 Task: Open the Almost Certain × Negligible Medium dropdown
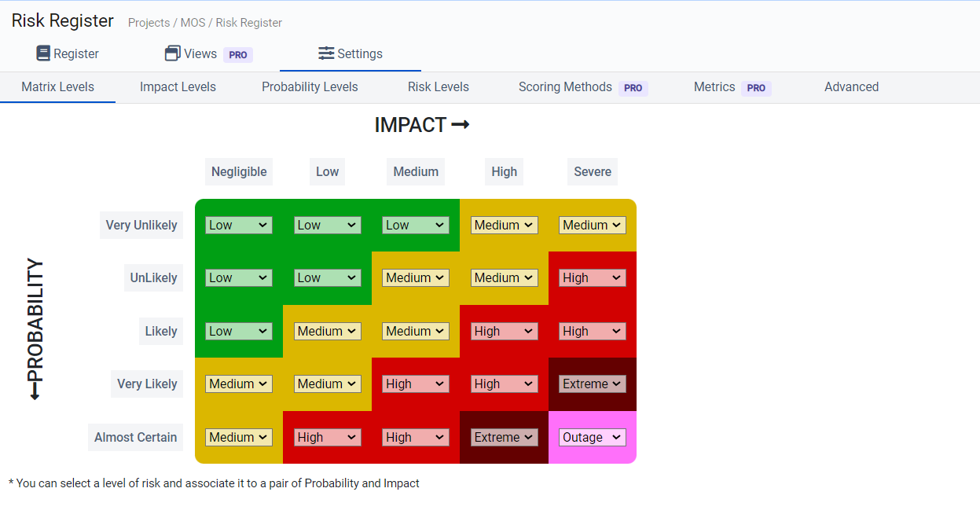point(238,437)
